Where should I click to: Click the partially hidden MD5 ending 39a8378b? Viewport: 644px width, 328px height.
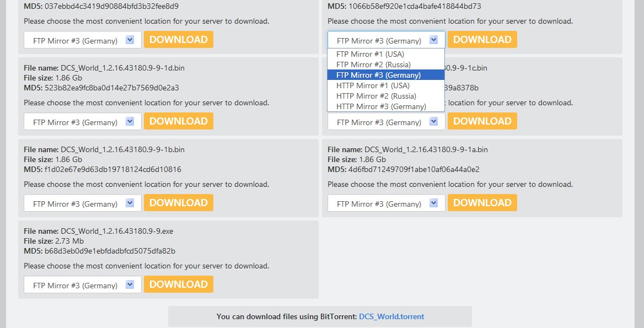(x=462, y=88)
